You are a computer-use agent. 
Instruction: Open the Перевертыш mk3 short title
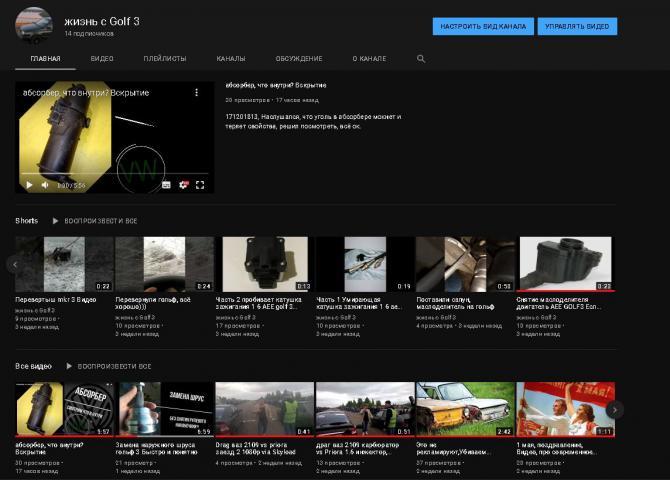pyautogui.click(x=56, y=300)
